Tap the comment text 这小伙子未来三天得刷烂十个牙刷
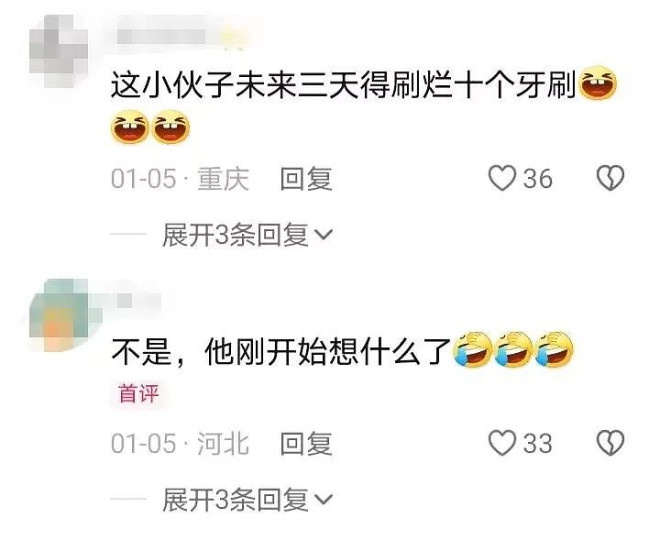The image size is (660, 540). click(343, 83)
